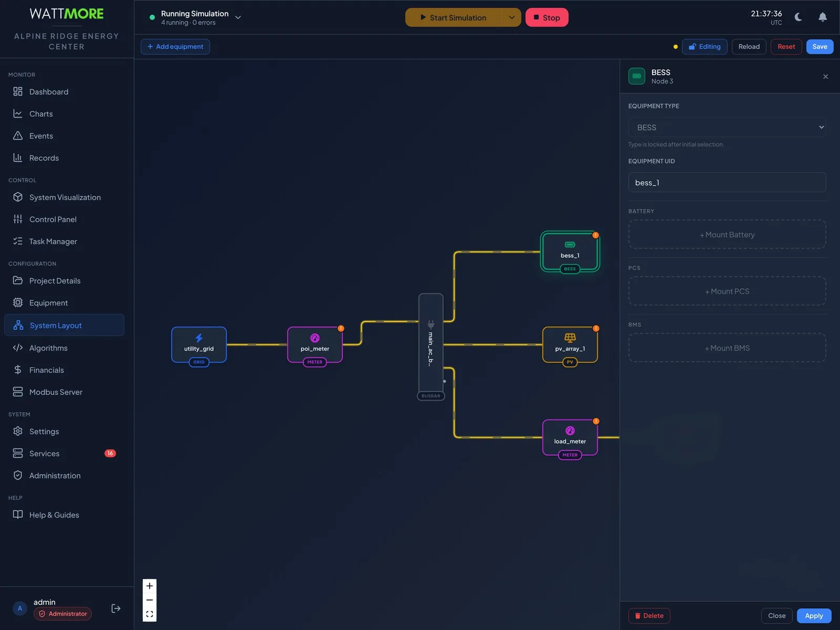The height and width of the screenshot is (630, 840).
Task: Open notifications bell
Action: (823, 17)
